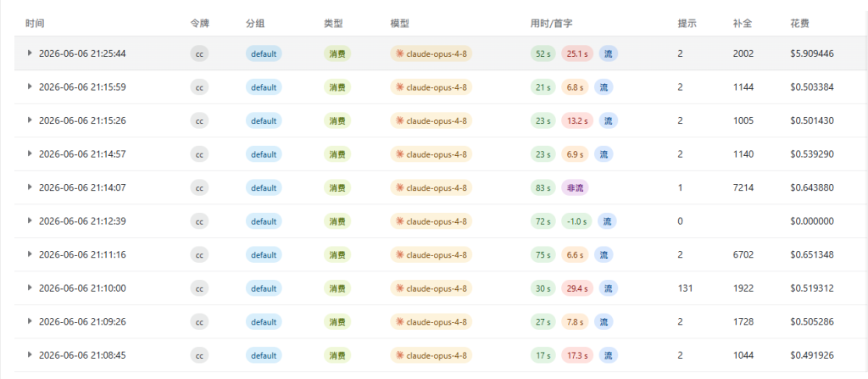Click claude-opus-4-8 model tag in 21:25:44 row
The height and width of the screenshot is (379, 868).
click(431, 53)
